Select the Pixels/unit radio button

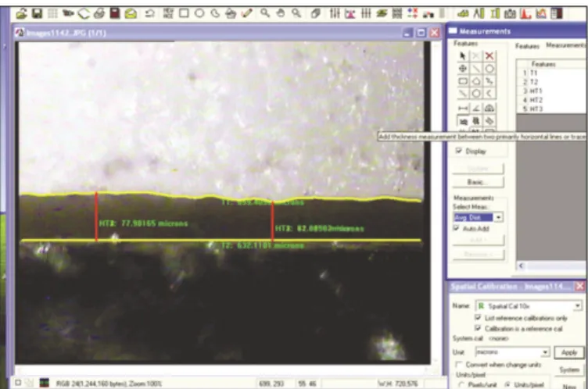click(x=461, y=384)
